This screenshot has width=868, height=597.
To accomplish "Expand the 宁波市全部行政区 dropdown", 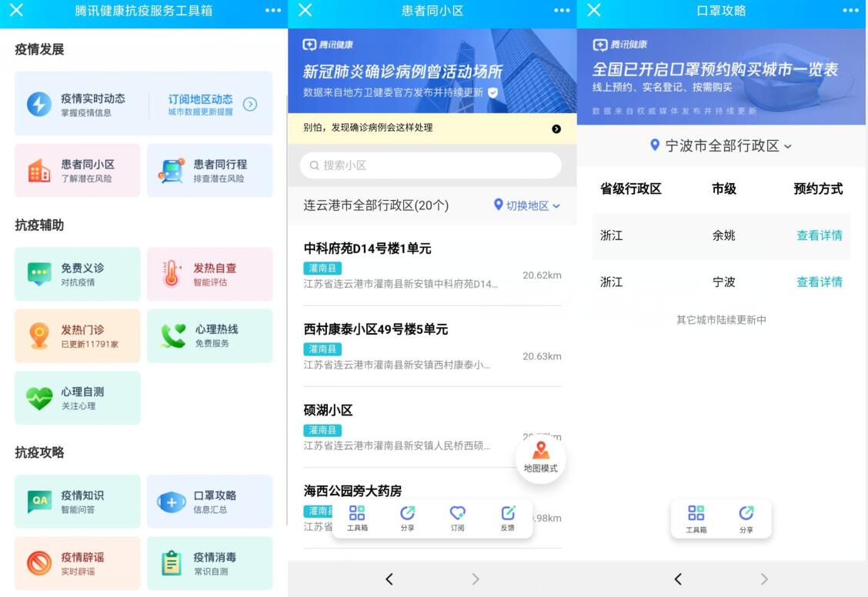I will (721, 145).
